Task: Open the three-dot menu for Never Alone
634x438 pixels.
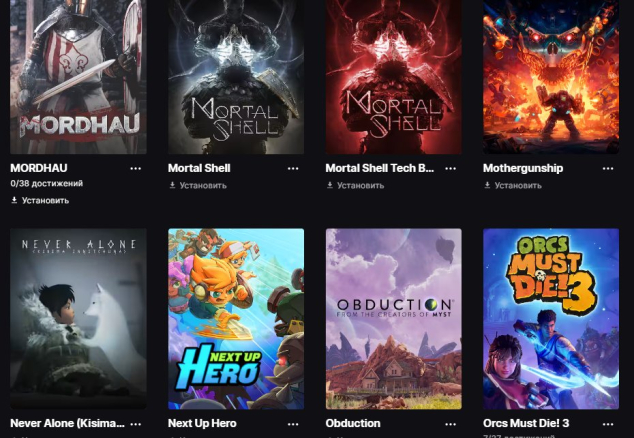Action: click(x=135, y=424)
